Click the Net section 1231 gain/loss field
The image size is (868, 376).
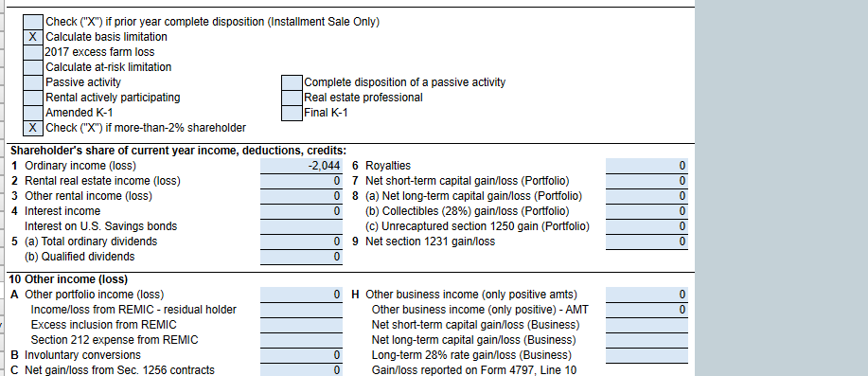(647, 242)
